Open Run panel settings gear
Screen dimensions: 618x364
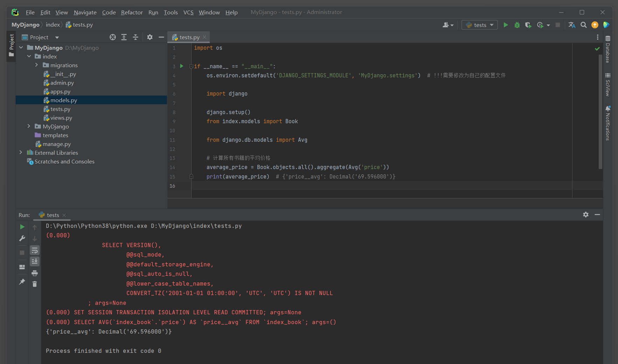[586, 215]
